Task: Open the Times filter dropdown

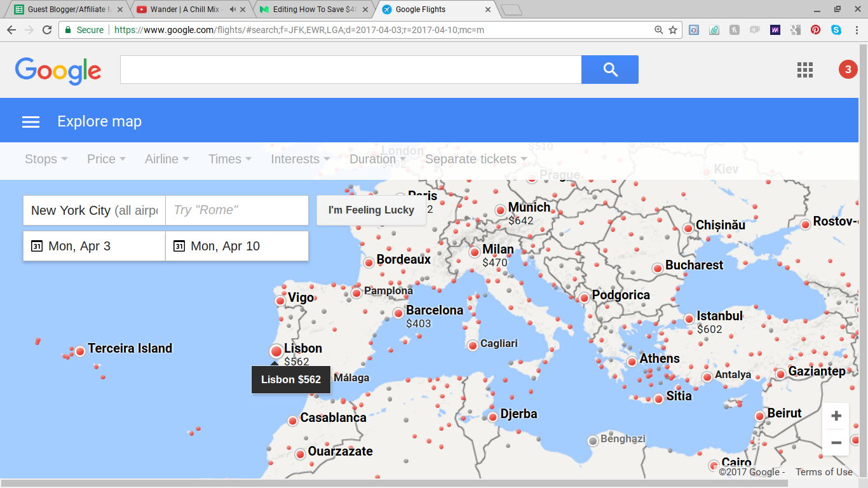Action: click(230, 159)
